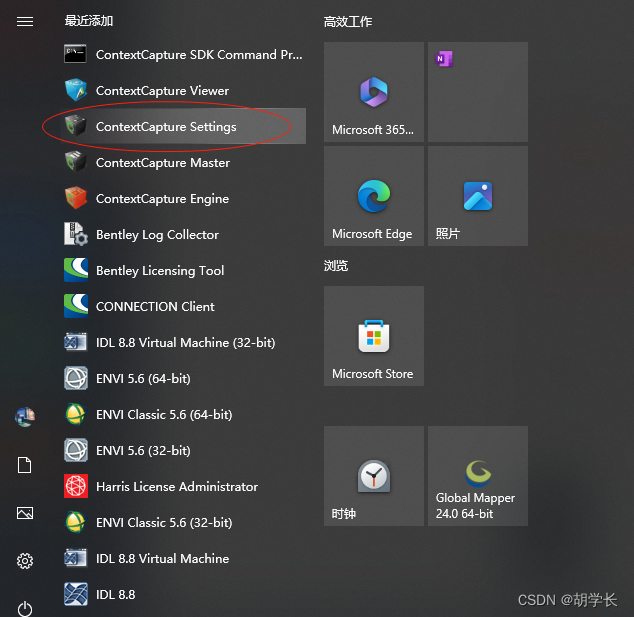Screen dimensions: 634x617
Task: Select IDL 8.8 Virtual Machine (32-bit) text
Action: [185, 342]
